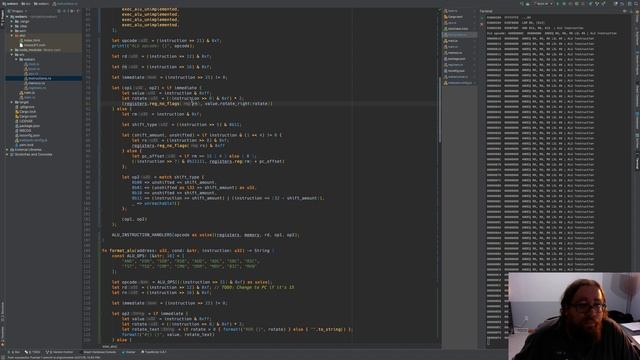Collapse the project root node
The width and height of the screenshot is (640, 360).
pyautogui.click(x=7, y=17)
